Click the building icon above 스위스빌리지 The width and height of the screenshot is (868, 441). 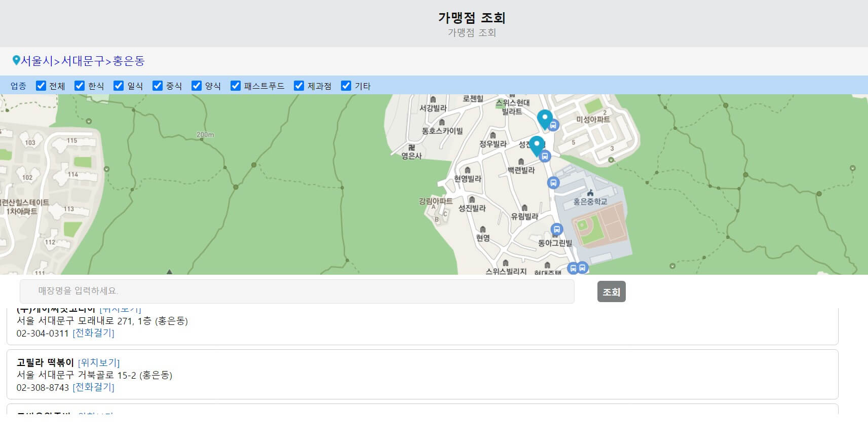pyautogui.click(x=506, y=263)
